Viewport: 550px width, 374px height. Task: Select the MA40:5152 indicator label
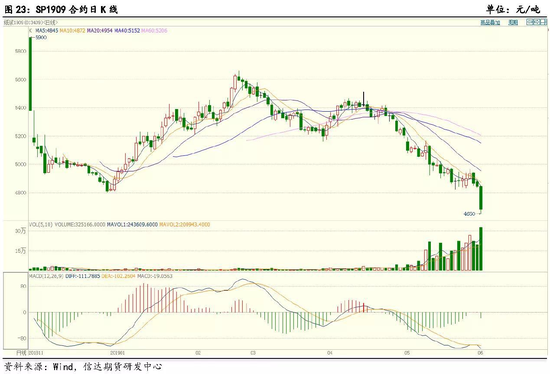pos(127,31)
